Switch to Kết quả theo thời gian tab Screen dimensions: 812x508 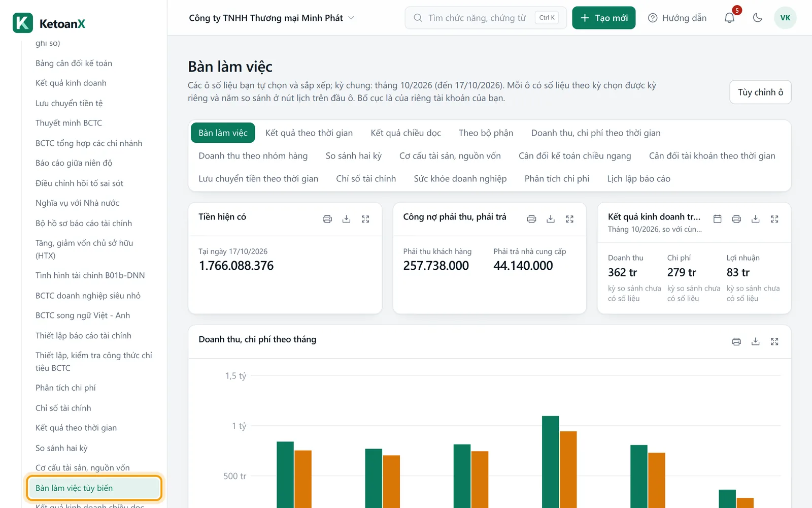(x=309, y=133)
